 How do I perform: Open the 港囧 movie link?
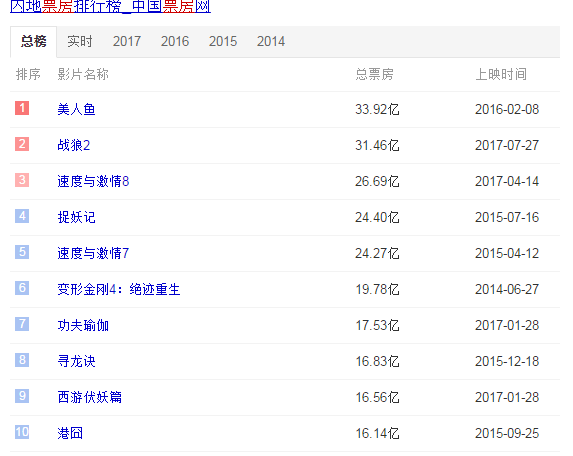pyautogui.click(x=70, y=433)
